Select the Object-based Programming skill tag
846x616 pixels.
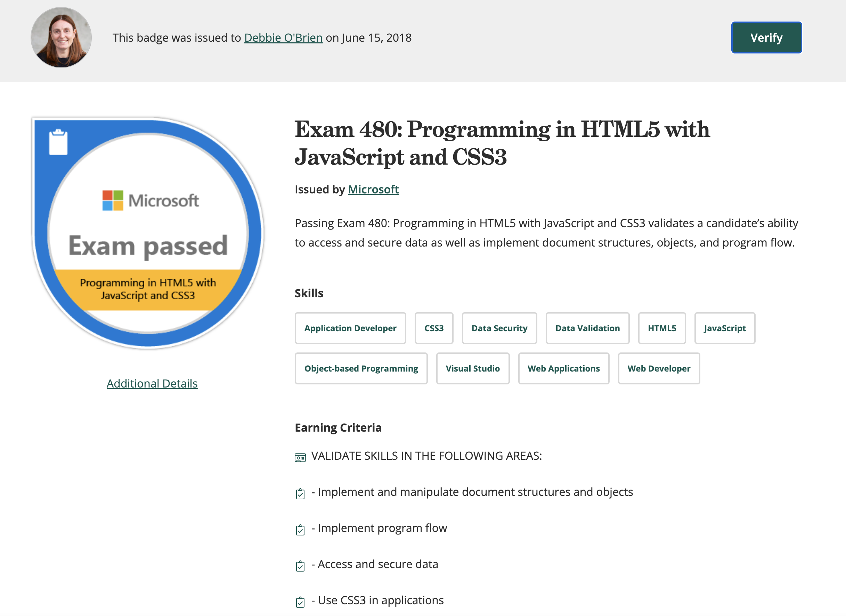point(361,368)
